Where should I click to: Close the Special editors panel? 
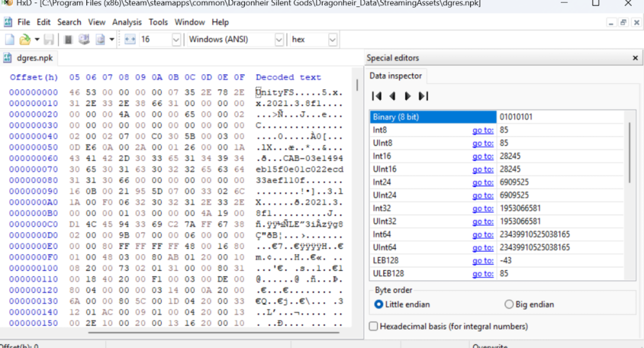click(635, 58)
